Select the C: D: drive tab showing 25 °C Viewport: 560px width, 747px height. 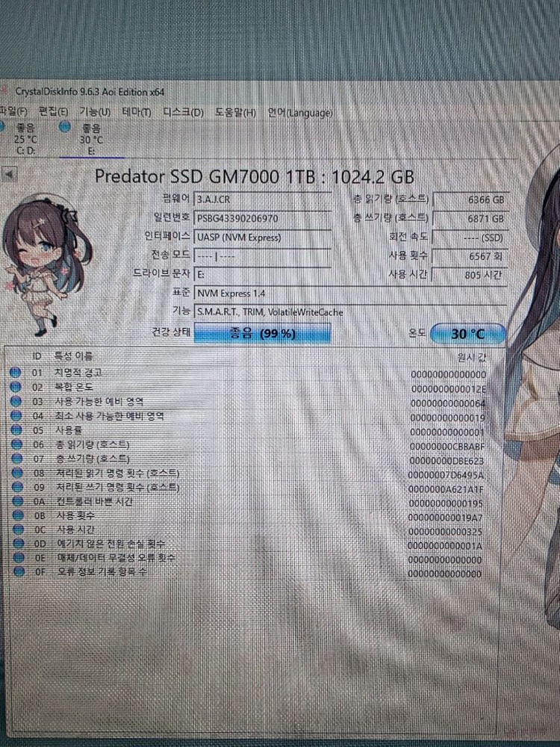click(24, 139)
